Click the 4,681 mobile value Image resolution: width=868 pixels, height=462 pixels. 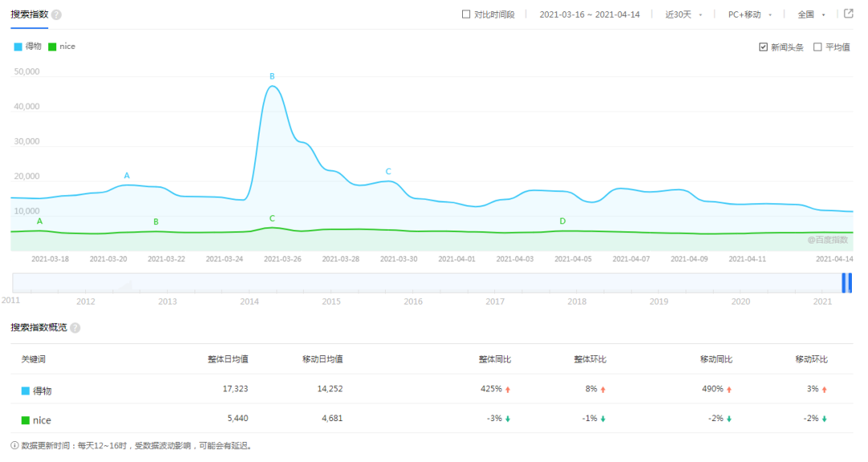[x=332, y=419]
